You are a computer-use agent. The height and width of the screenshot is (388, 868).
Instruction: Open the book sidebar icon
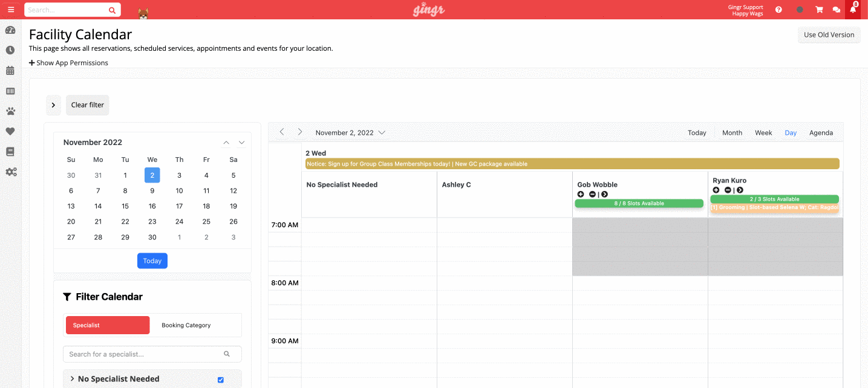[x=10, y=152]
